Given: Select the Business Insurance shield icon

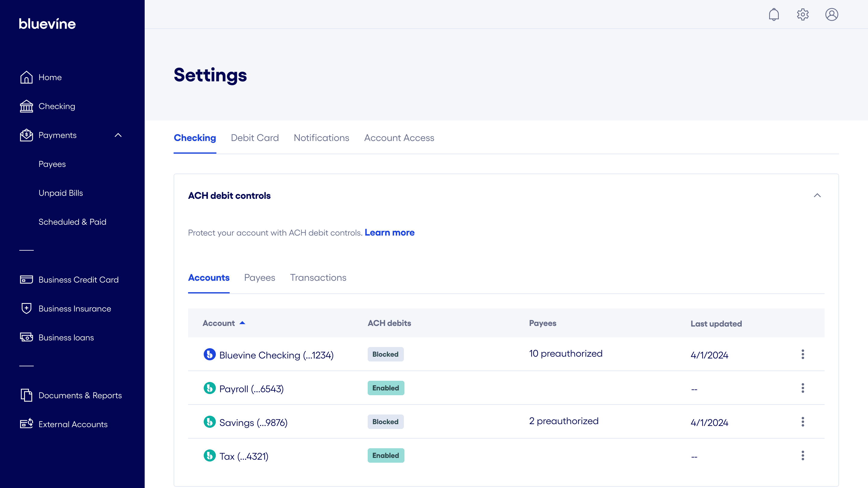Looking at the screenshot, I should 26,308.
